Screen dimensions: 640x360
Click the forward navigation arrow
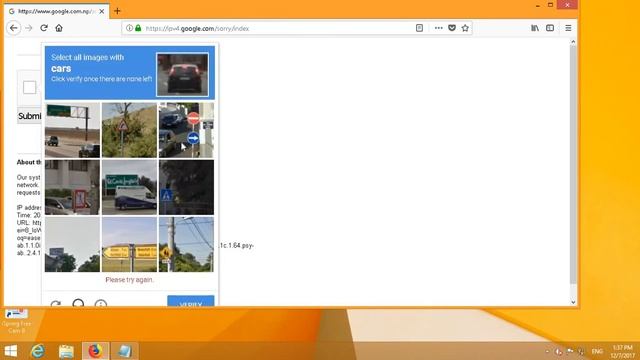tap(29, 28)
